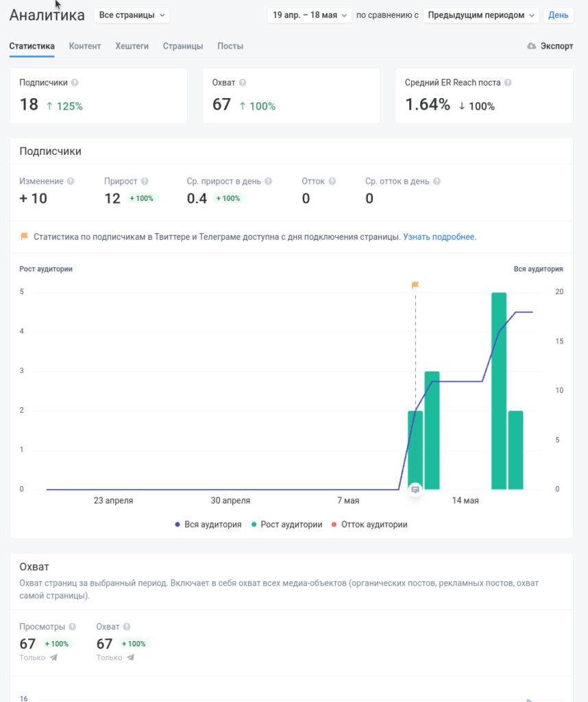
Task: Click help icon beside Ср. прирост в день
Action: tap(268, 182)
